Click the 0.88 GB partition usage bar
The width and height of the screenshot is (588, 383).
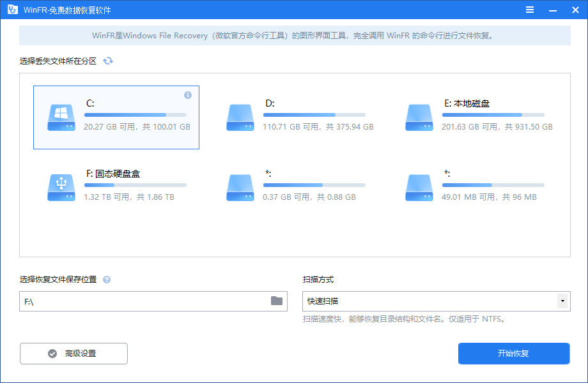314,185
